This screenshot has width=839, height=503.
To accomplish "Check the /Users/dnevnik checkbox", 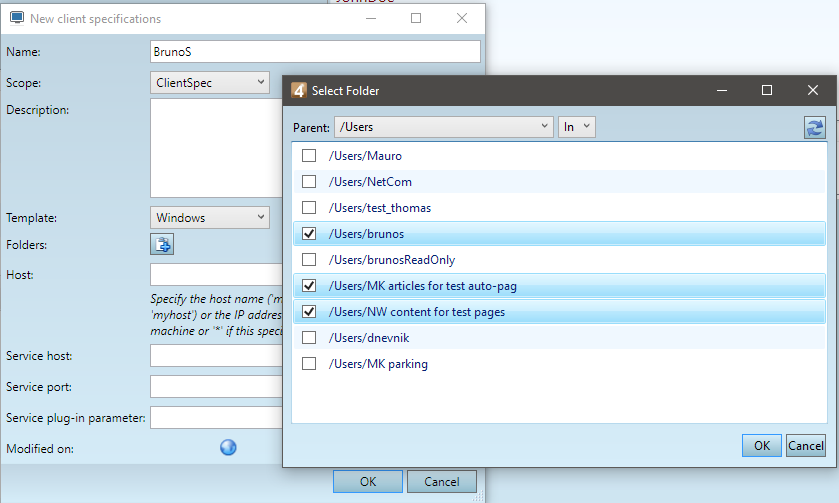I will click(309, 338).
